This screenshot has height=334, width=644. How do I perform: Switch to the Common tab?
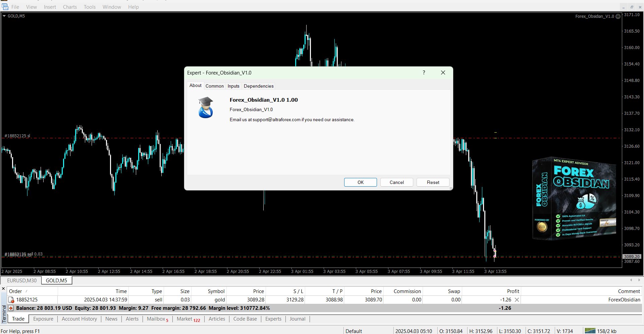tap(214, 86)
